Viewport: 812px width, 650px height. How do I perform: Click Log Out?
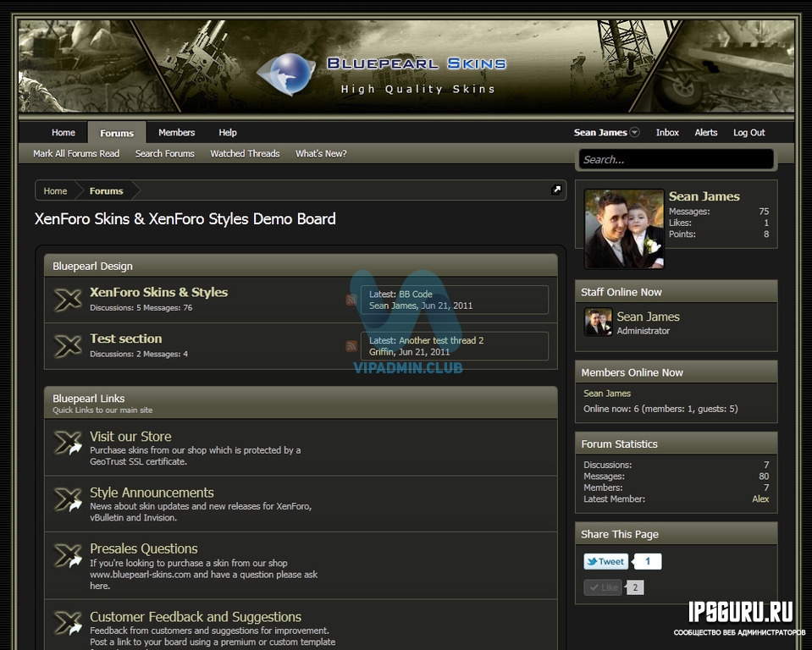[748, 133]
